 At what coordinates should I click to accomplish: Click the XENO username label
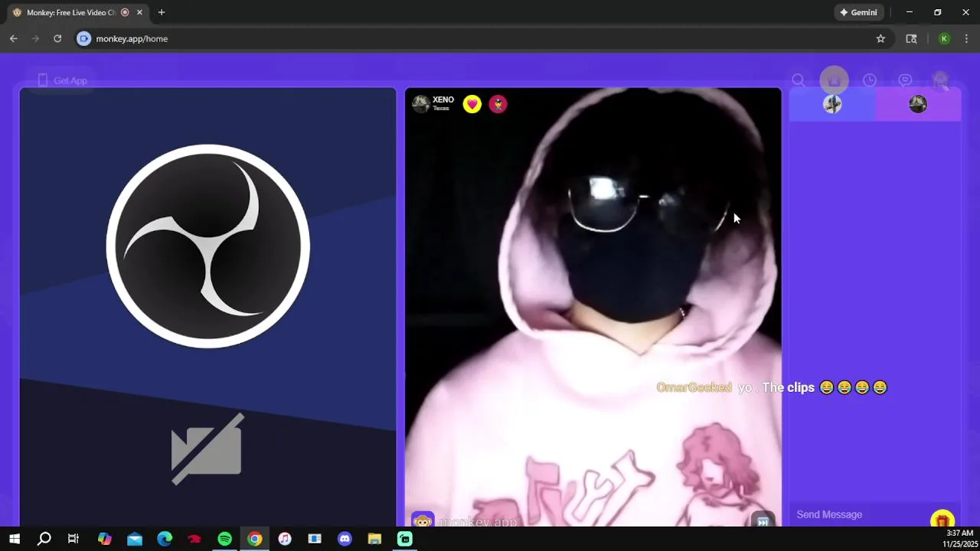point(443,100)
